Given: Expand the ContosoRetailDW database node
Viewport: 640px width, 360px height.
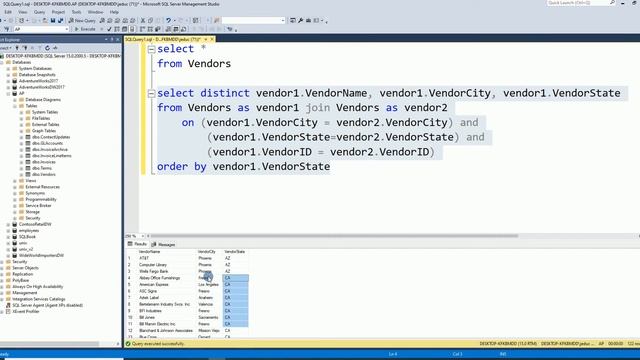Looking at the screenshot, I should click(x=8, y=224).
